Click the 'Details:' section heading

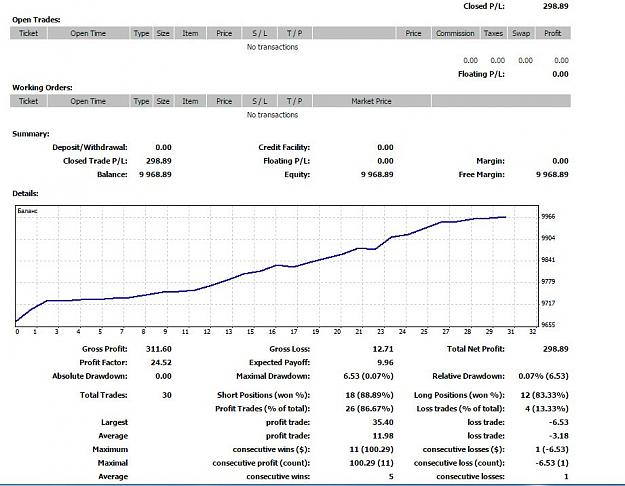(x=25, y=193)
